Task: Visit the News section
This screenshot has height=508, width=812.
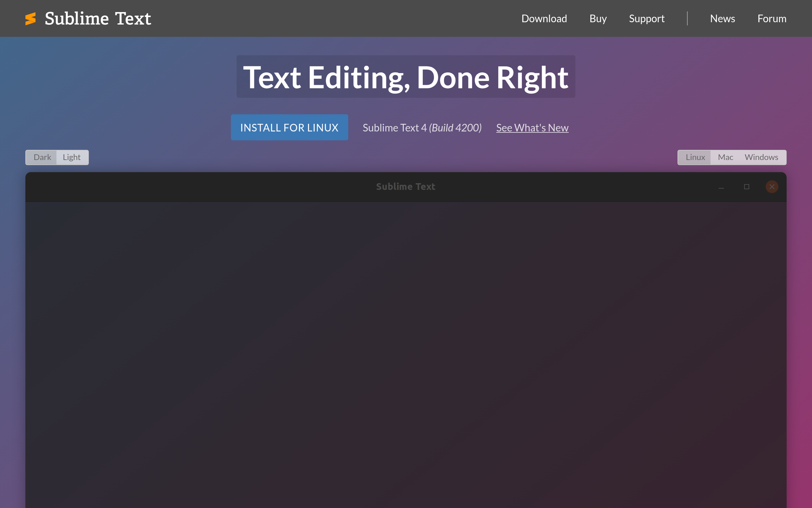Action: click(x=723, y=18)
